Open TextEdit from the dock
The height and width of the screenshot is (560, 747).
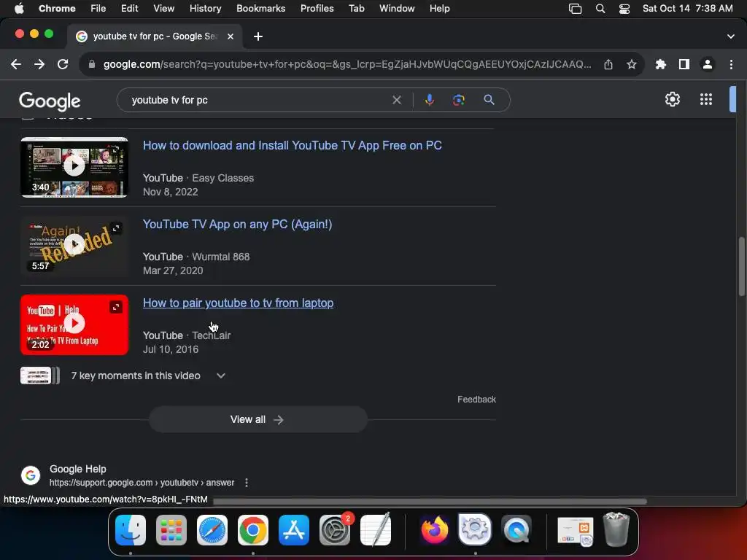tap(376, 530)
